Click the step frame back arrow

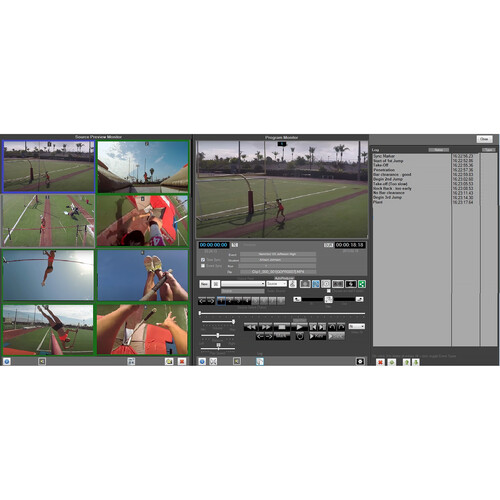[260, 336]
